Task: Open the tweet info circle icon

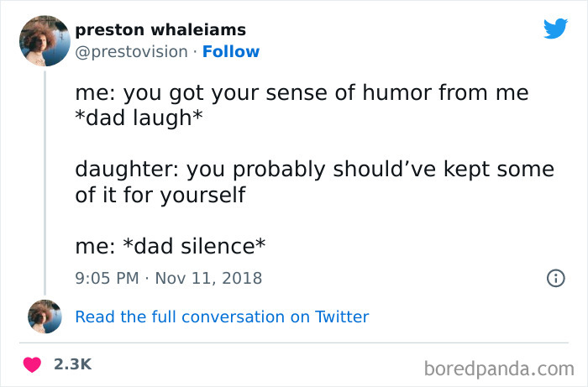Action: coord(554,278)
